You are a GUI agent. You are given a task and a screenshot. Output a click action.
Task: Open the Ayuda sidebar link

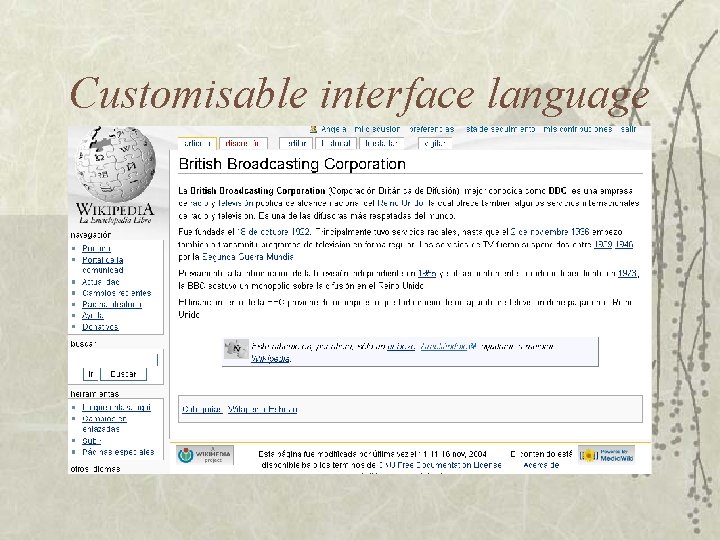93,315
